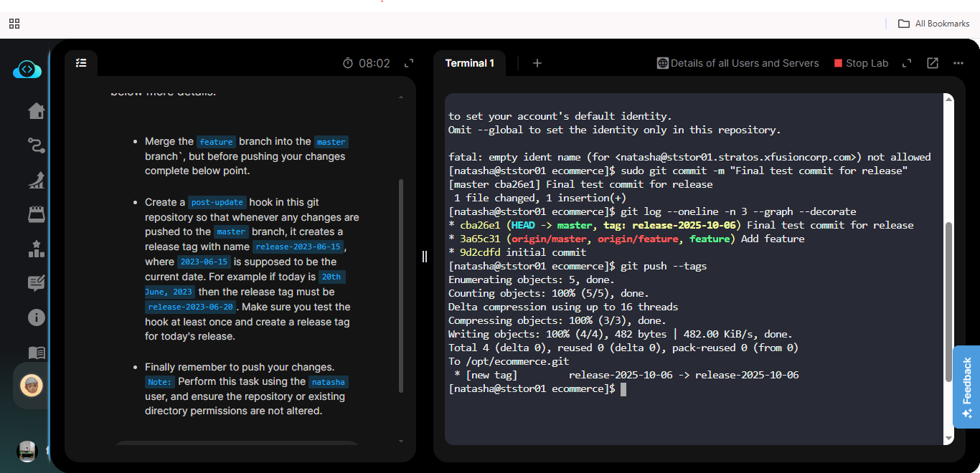Open Details of all Users and Servers
Screen dimensions: 980x473
738,63
